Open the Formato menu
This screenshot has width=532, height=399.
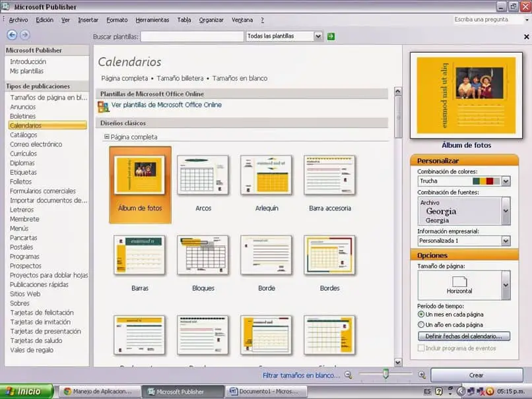[x=117, y=20]
